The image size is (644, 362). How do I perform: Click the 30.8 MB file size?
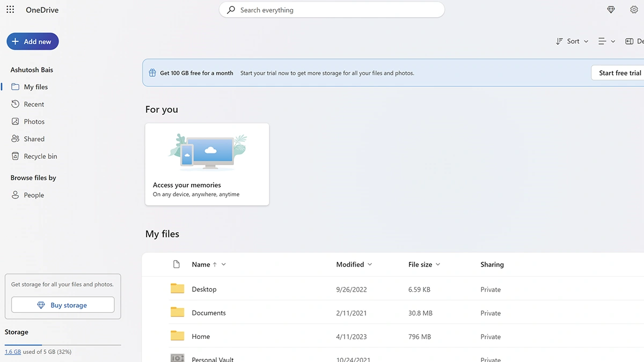[420, 313]
